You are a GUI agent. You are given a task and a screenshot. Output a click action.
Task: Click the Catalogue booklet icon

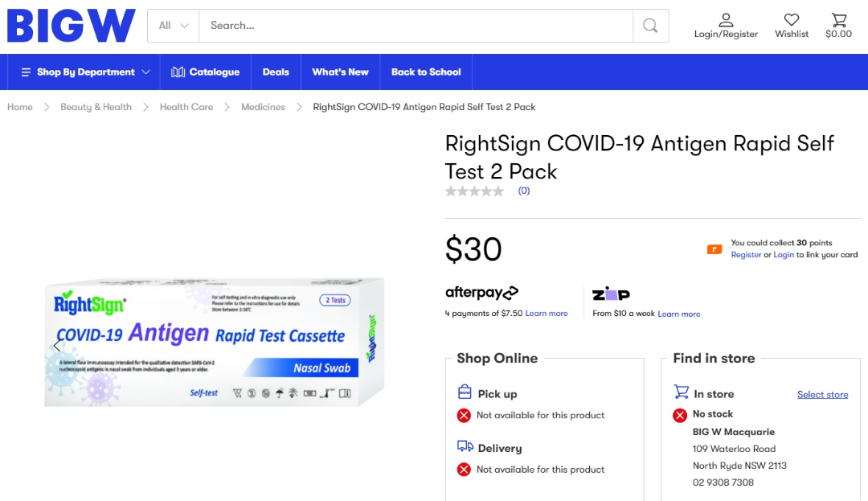(178, 72)
